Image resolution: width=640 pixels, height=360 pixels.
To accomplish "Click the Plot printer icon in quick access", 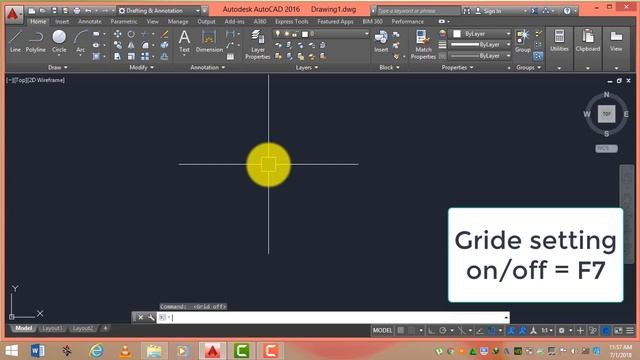I will (77, 11).
